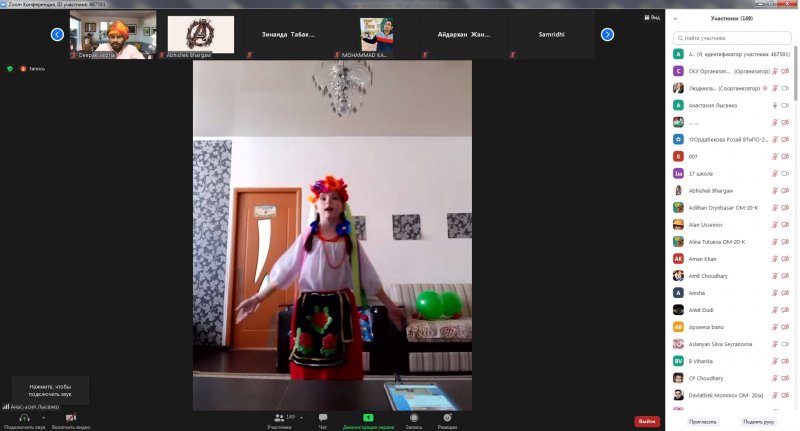This screenshot has width=800, height=431.
Task: Select the Айдархан Жан... participant tile
Action: [464, 34]
